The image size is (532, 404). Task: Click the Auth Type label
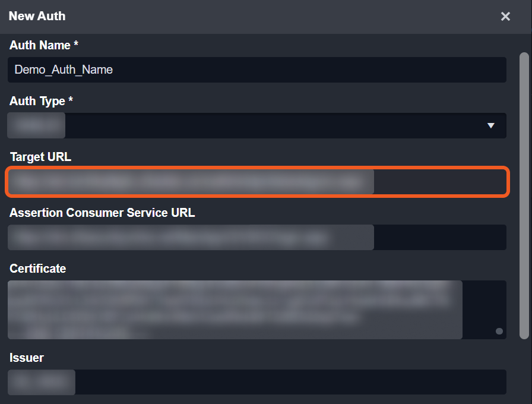pyautogui.click(x=41, y=101)
